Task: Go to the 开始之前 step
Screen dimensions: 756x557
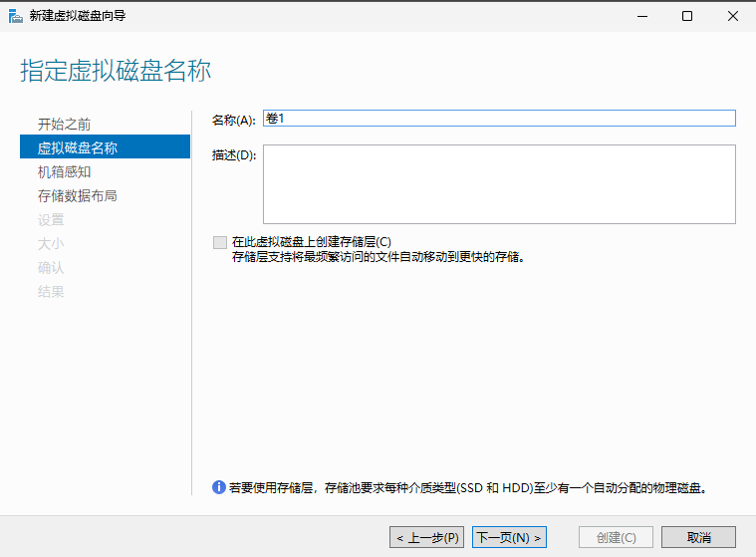Action: [x=64, y=124]
